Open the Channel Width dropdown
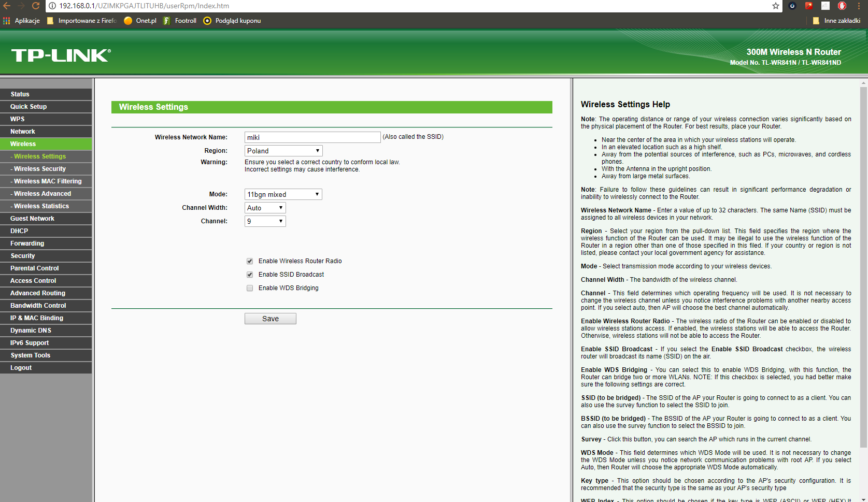The width and height of the screenshot is (868, 502). 265,208
